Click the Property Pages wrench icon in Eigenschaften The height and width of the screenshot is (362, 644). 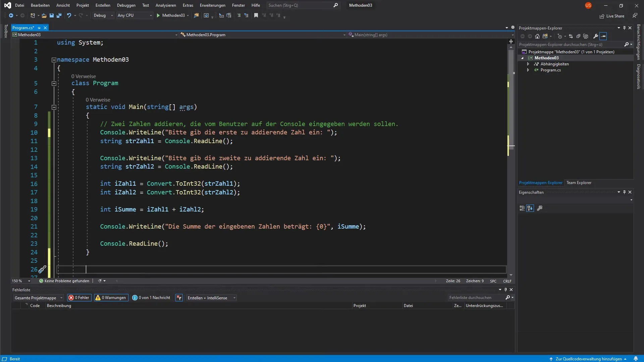pos(540,208)
